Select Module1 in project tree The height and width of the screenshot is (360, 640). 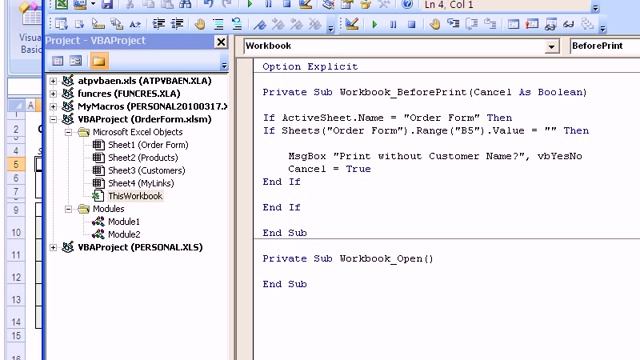click(x=124, y=222)
